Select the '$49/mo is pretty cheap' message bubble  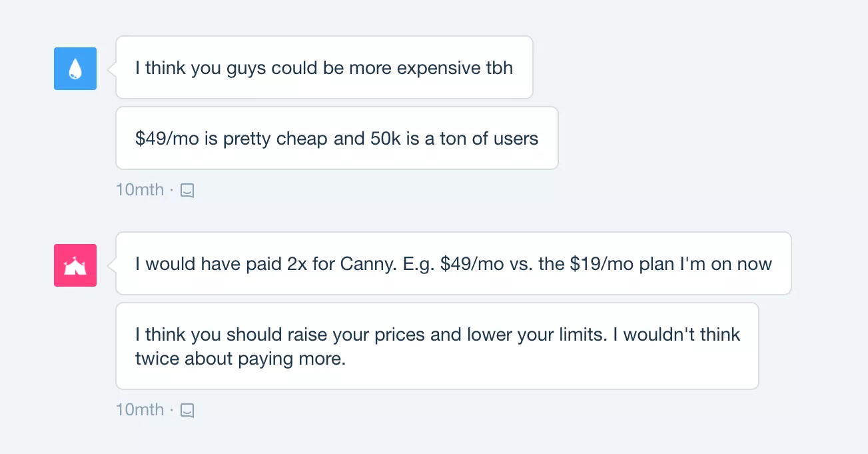pyautogui.click(x=336, y=139)
